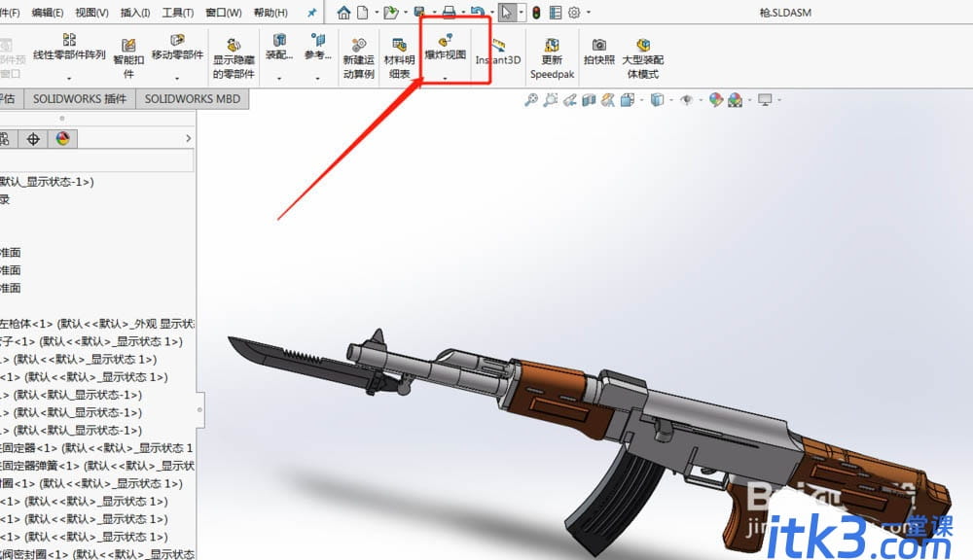Screen dimensions: 973x560
Task: Open the Exploded View (爆炸视图) tool
Action: click(445, 48)
